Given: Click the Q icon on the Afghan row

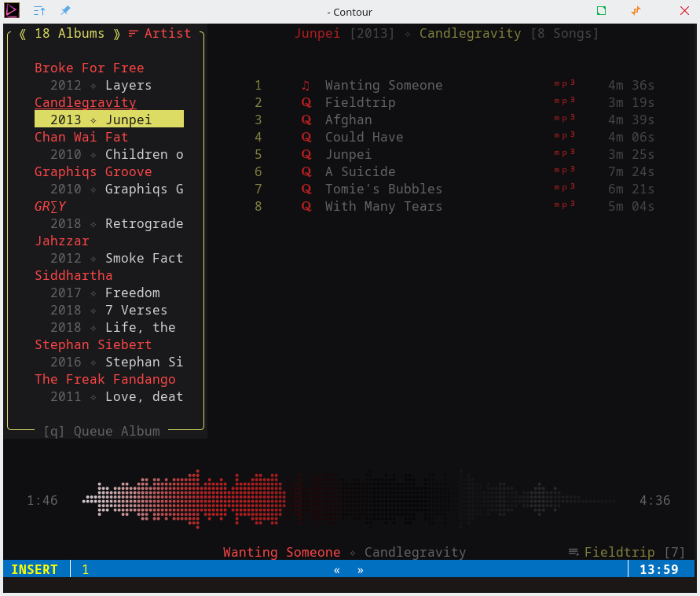Looking at the screenshot, I should click(306, 120).
